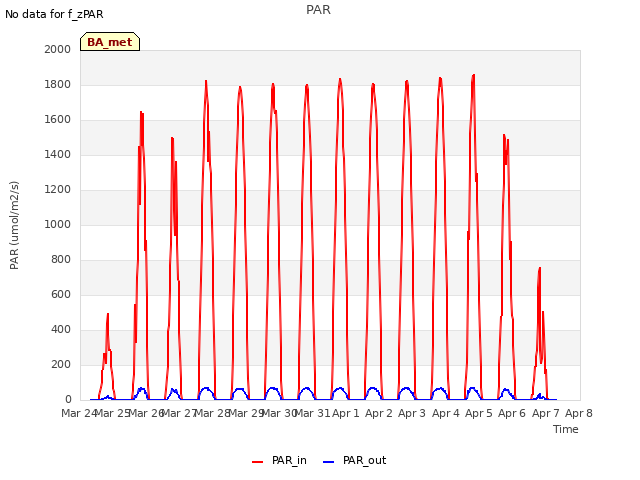Click the Mar 26 x-axis tick label
Screen dimensions: 640x480
(x=146, y=413)
